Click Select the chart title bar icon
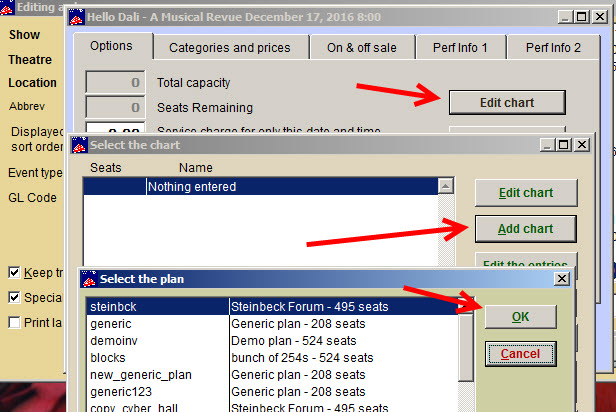This screenshot has height=412, width=616. tap(80, 145)
